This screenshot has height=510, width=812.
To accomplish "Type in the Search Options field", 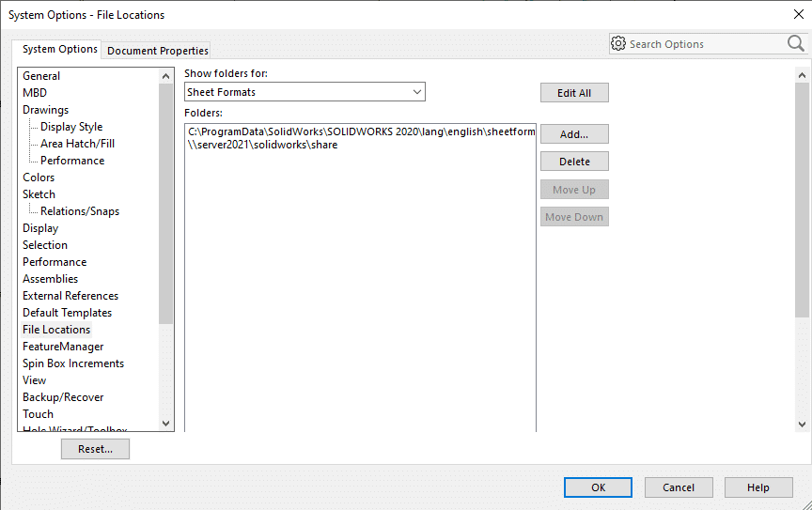I will point(705,44).
